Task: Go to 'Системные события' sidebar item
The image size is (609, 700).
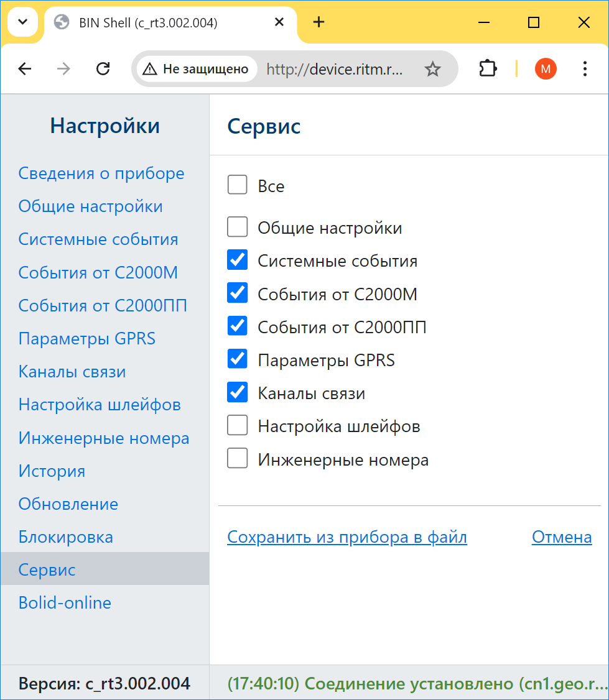Action: (98, 239)
